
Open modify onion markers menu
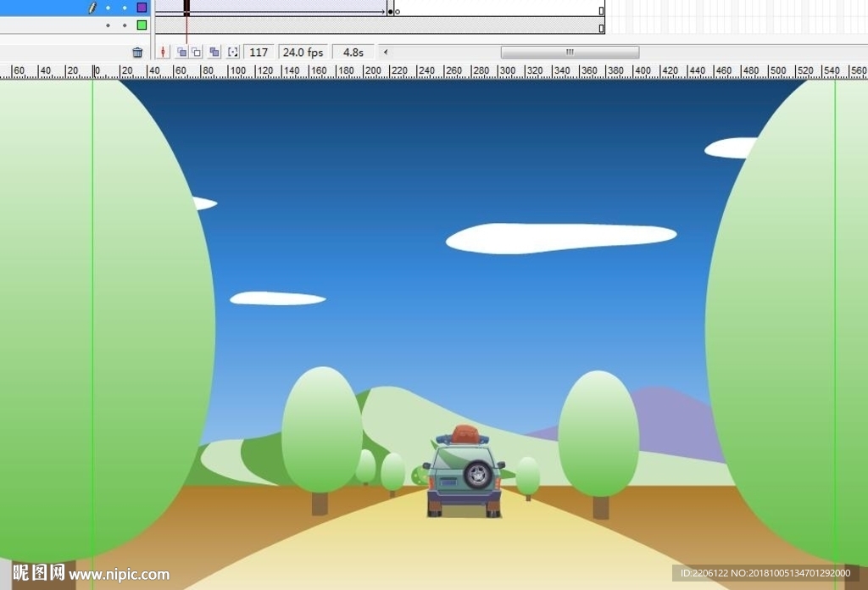click(x=233, y=53)
